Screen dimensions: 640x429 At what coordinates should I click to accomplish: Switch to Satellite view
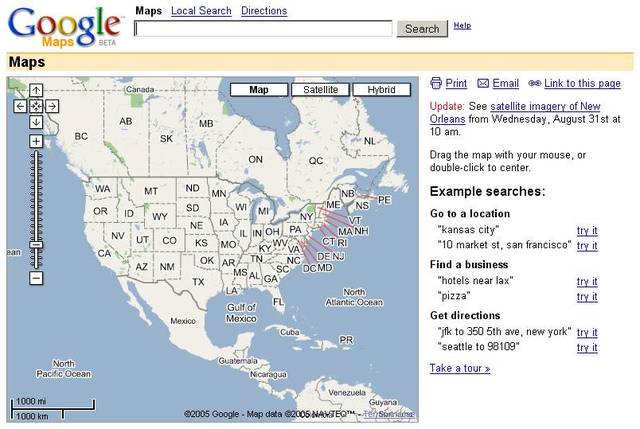pos(320,90)
